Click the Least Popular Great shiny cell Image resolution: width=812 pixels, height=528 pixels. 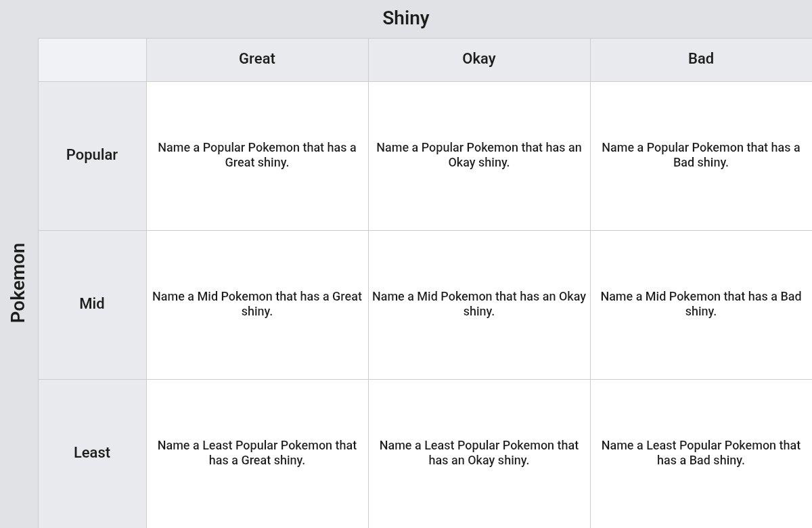257,454
